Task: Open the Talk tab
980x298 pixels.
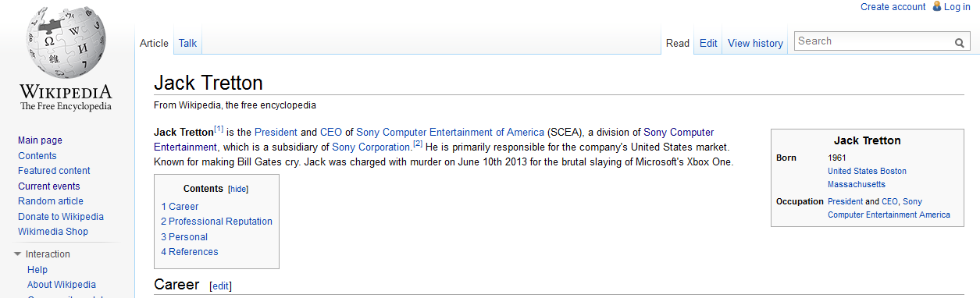Action: click(187, 43)
